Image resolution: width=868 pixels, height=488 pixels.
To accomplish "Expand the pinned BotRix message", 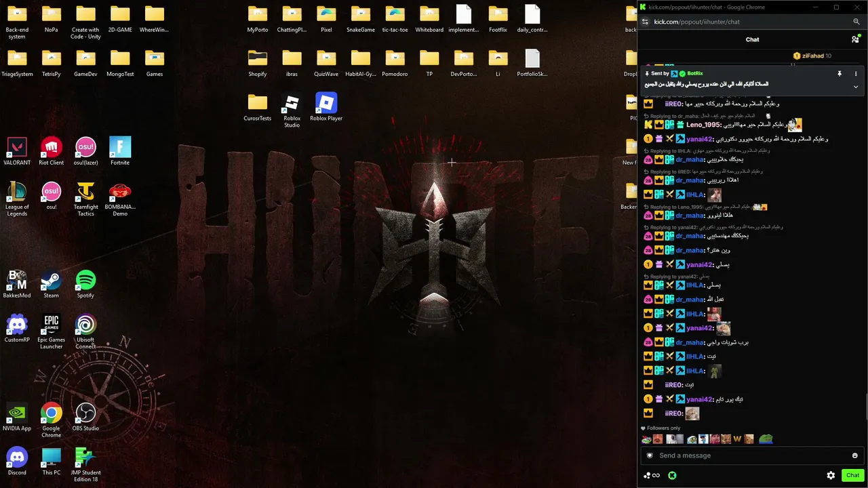I will 856,87.
